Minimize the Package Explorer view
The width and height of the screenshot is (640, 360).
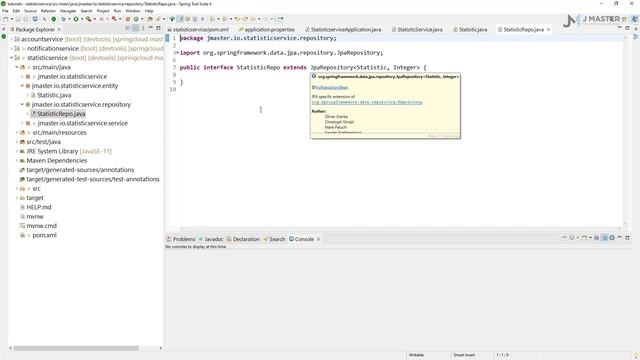[151, 28]
